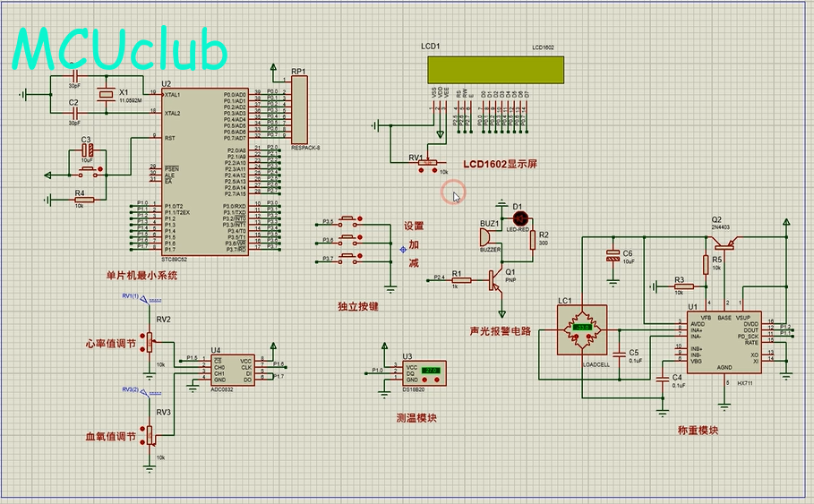
Task: Click the P3.7 减 push-button
Action: [x=347, y=260]
